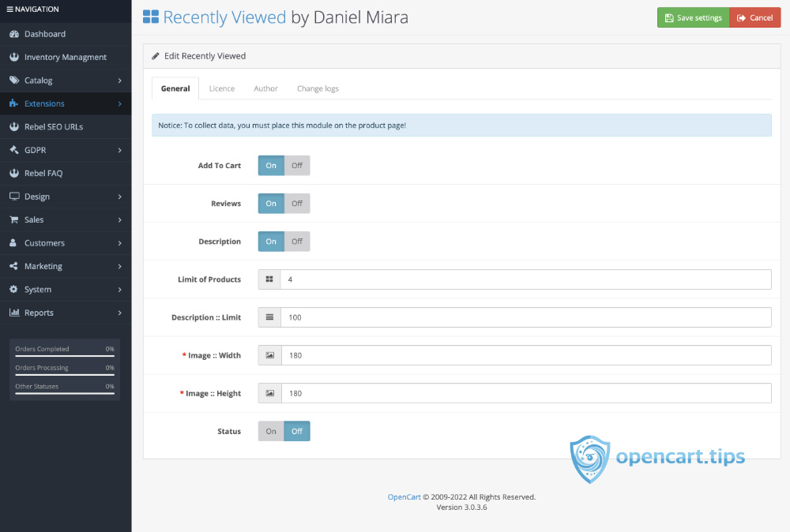Click the grid icon beside Recently Viewed title

click(151, 17)
